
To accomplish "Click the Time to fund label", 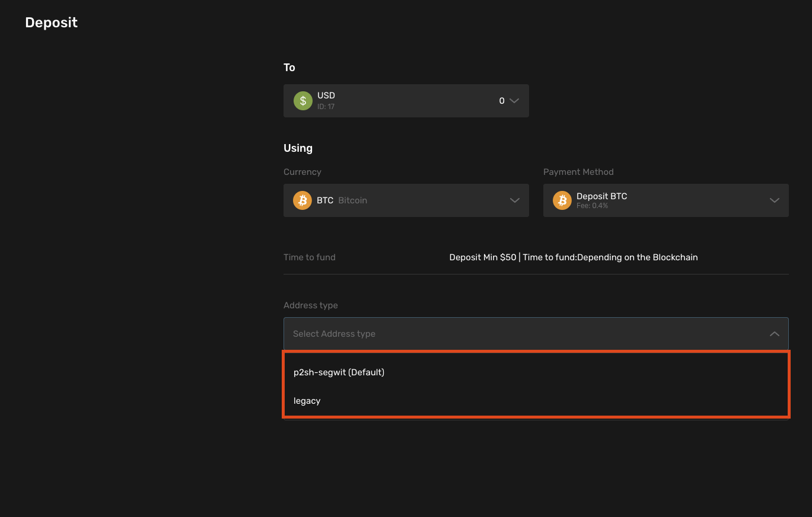I will point(310,257).
